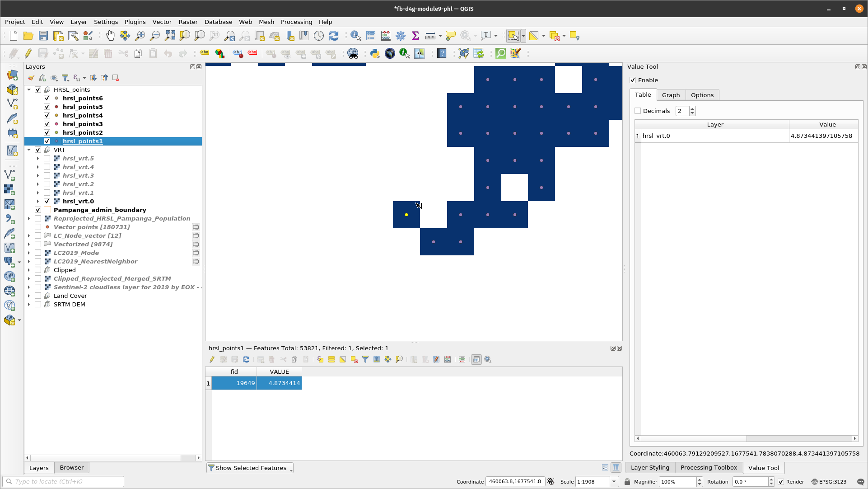868x489 pixels.
Task: Open the Python console icon
Action: point(374,53)
